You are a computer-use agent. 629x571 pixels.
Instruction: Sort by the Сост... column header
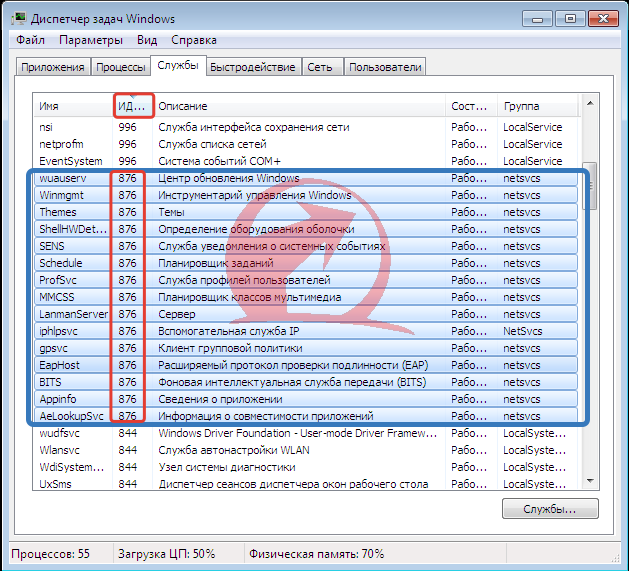(471, 106)
